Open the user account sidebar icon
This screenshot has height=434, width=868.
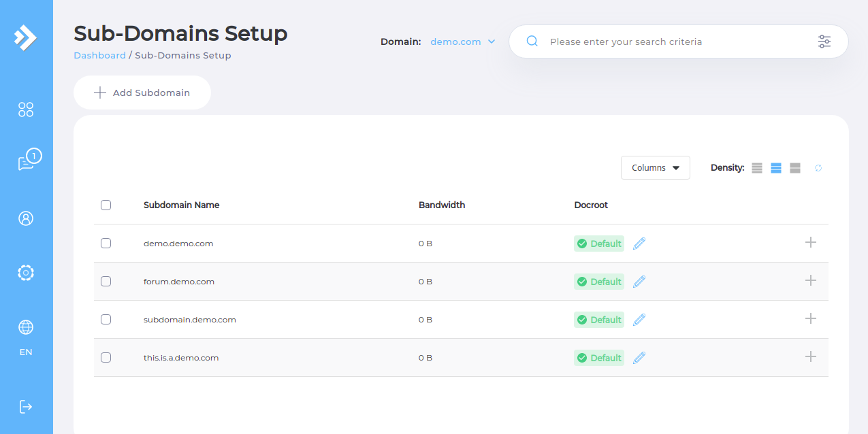pos(26,218)
